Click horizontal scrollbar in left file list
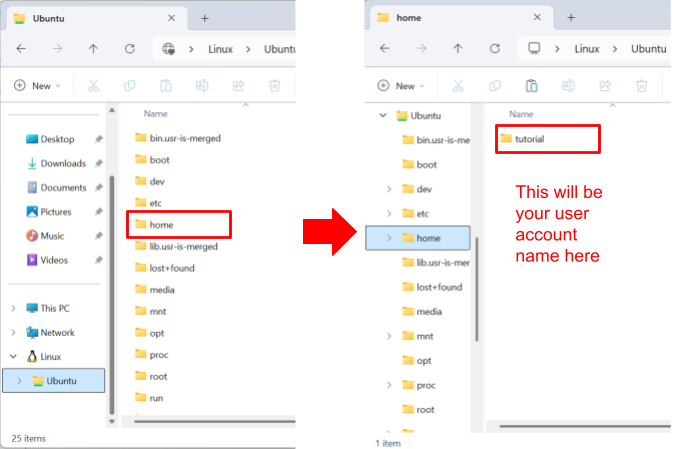The height and width of the screenshot is (449, 675). pos(214,421)
